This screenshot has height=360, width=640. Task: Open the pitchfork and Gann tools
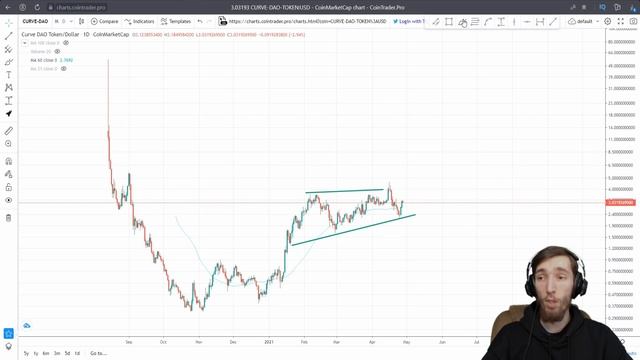9,49
